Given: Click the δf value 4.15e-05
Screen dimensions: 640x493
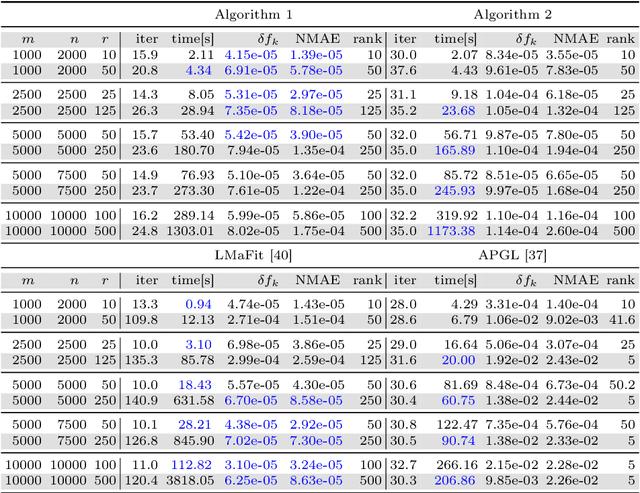Looking at the screenshot, I should pos(251,55).
